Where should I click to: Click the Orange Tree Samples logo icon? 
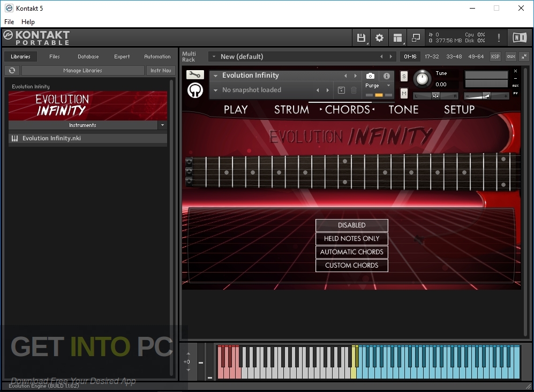point(195,91)
